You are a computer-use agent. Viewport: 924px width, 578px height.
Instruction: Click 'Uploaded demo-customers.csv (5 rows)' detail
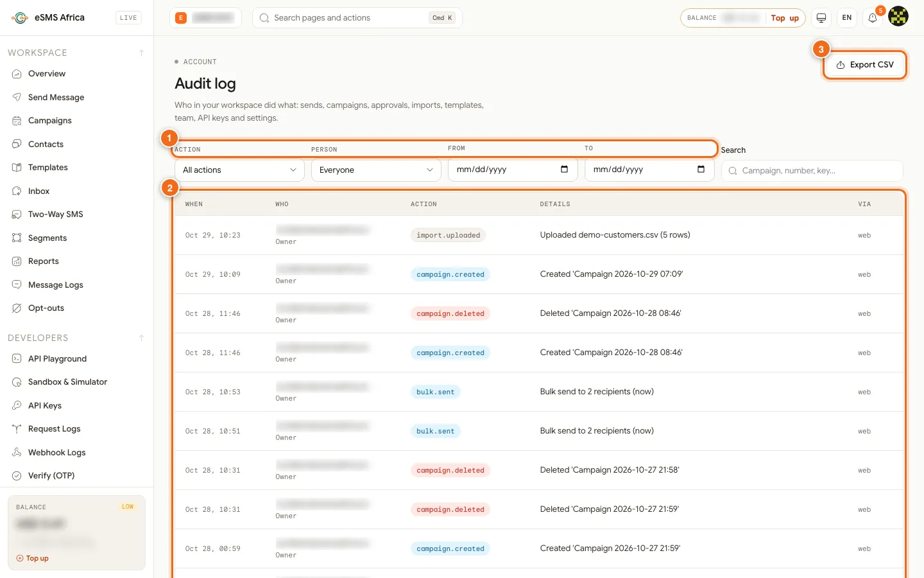[615, 235]
